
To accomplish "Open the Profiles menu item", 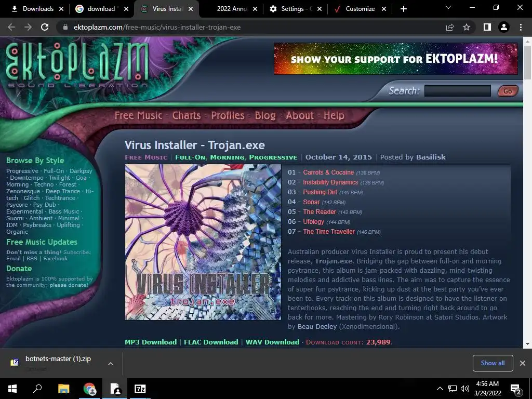I will click(x=228, y=115).
